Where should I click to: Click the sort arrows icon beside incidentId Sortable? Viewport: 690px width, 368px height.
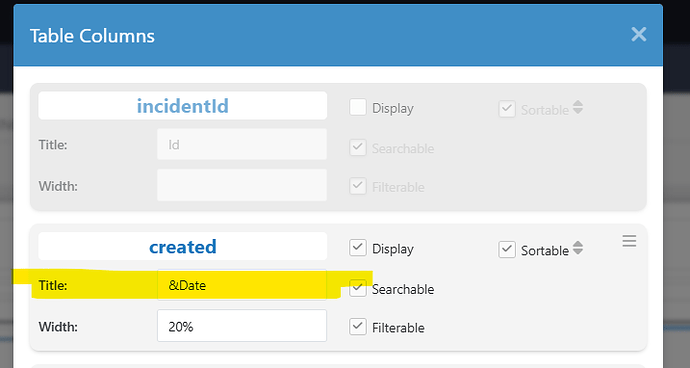[578, 107]
